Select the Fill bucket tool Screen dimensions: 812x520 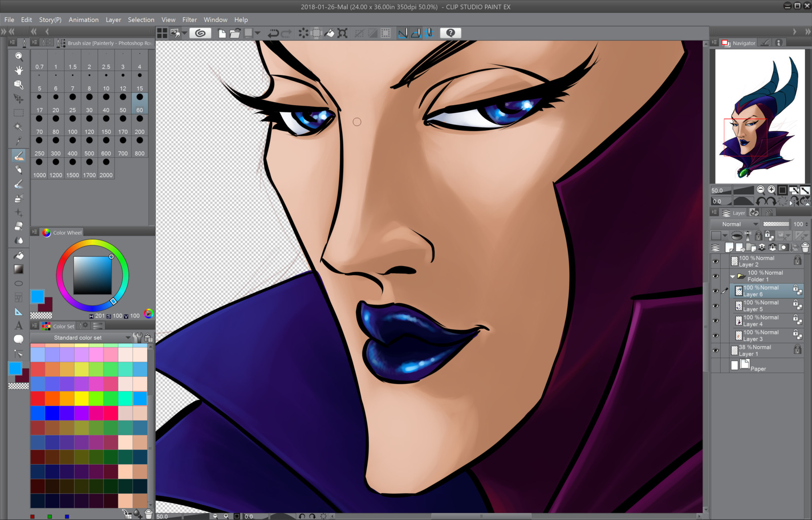(x=19, y=255)
